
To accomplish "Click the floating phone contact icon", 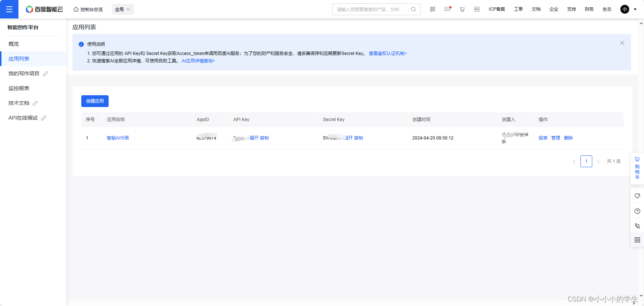I will coord(637,226).
